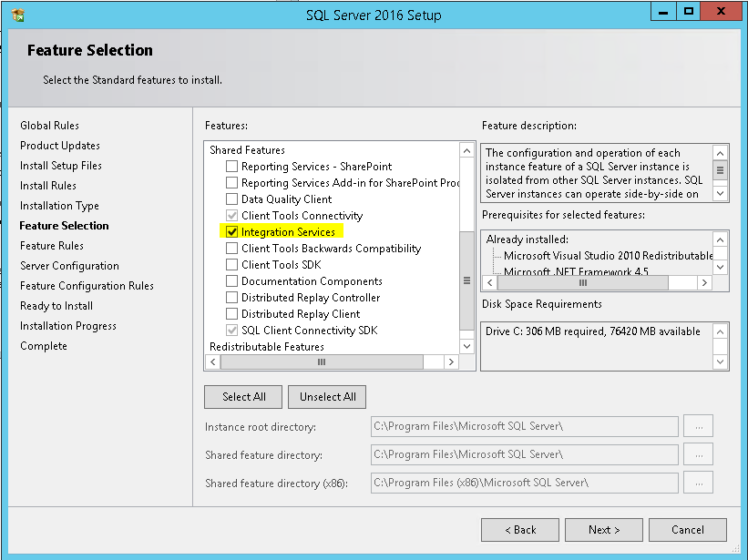Image resolution: width=748 pixels, height=560 pixels.
Task: Select the Complete step
Action: (x=44, y=345)
